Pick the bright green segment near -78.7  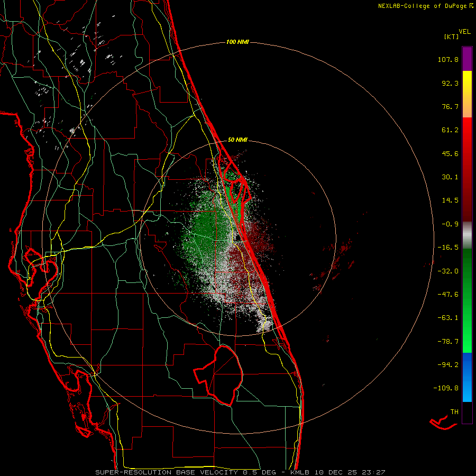pos(467,342)
